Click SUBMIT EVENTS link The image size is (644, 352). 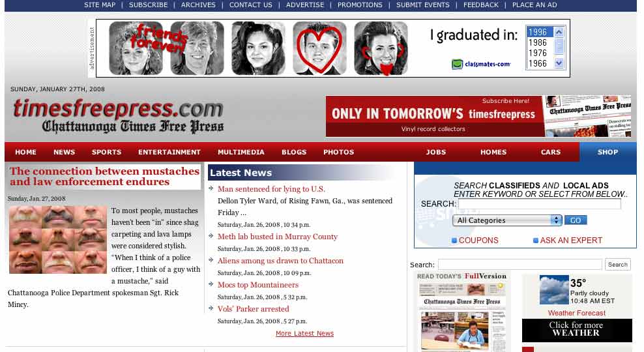click(x=422, y=5)
